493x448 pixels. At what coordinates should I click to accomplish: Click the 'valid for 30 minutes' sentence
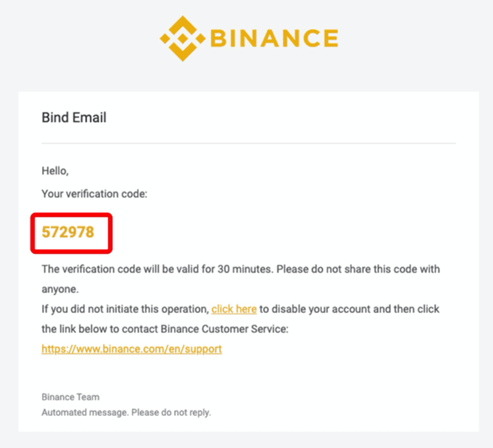157,269
